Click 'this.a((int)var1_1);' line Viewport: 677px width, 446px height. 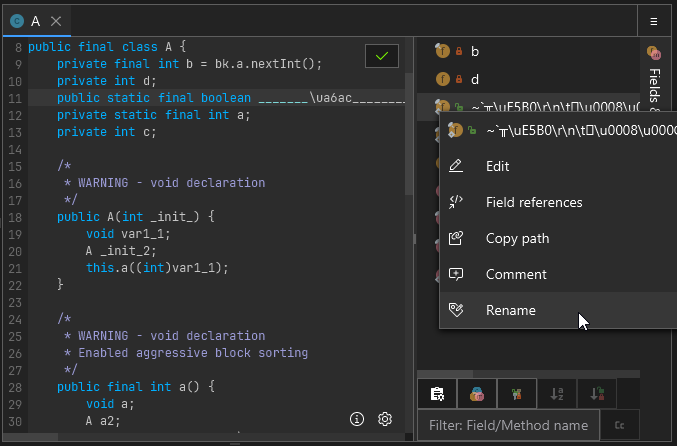click(157, 268)
